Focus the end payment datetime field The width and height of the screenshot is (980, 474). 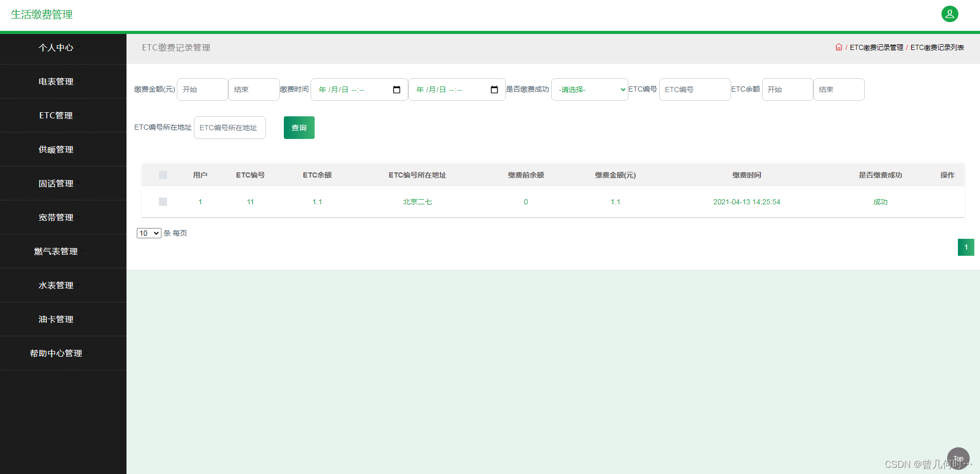point(457,90)
